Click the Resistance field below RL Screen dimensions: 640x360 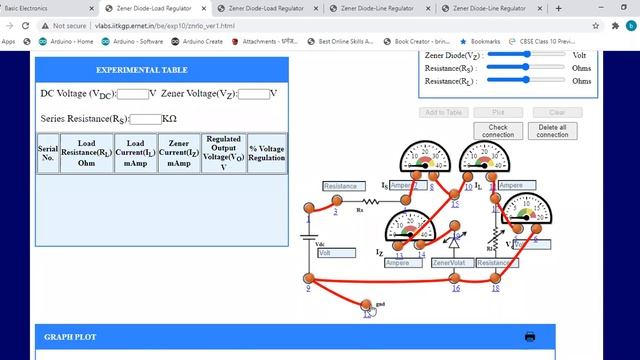[x=497, y=263]
